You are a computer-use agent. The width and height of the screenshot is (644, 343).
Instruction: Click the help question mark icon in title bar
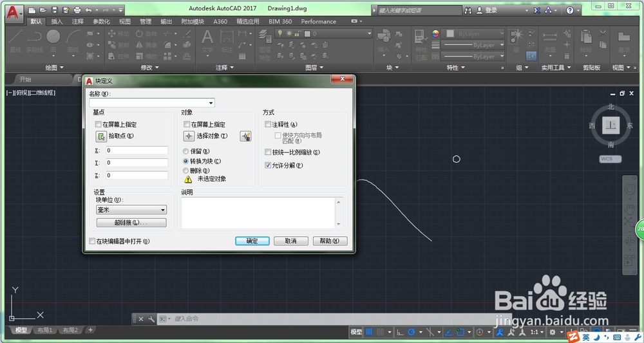(570, 10)
